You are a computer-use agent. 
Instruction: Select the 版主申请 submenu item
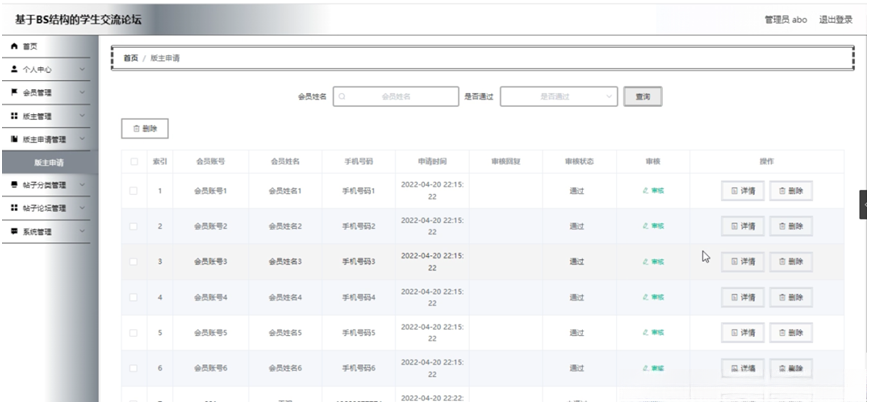pyautogui.click(x=49, y=162)
